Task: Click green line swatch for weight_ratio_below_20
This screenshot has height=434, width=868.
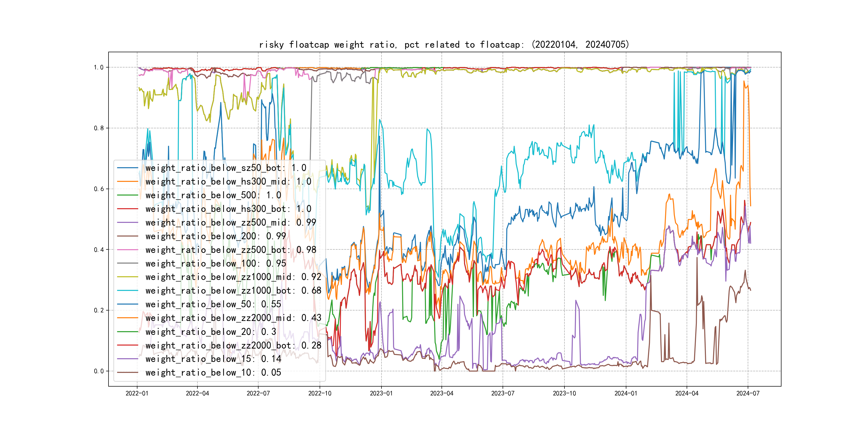Action: pos(127,332)
